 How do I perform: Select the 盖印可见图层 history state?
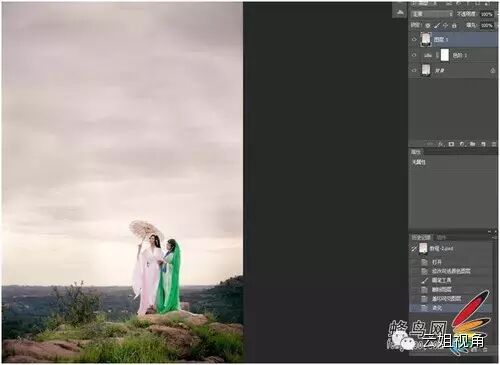451,299
